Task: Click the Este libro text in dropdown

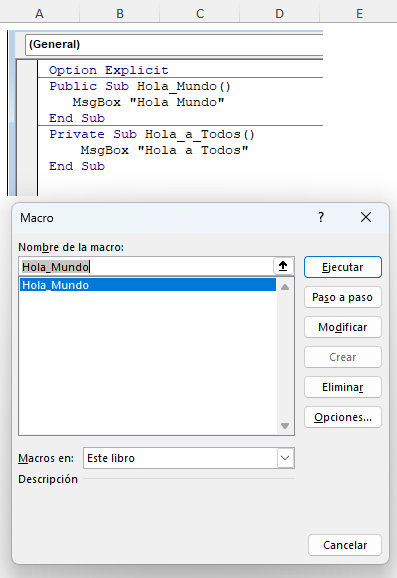Action: click(111, 458)
